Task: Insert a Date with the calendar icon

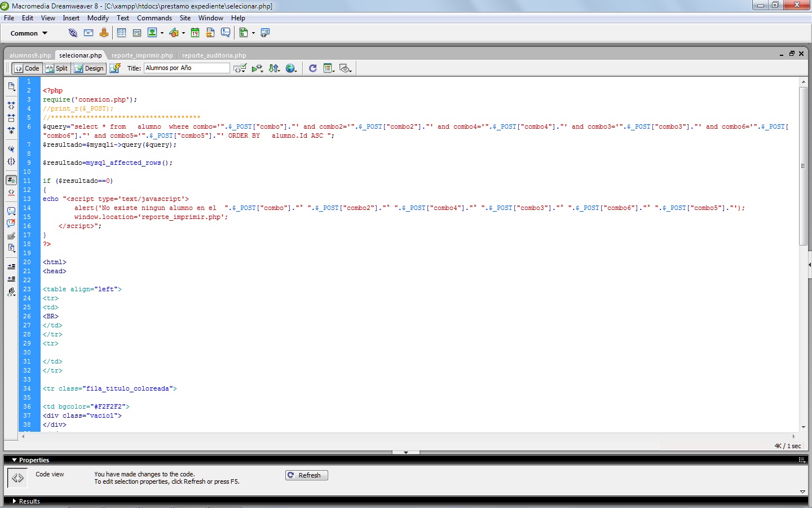Action: (x=195, y=33)
